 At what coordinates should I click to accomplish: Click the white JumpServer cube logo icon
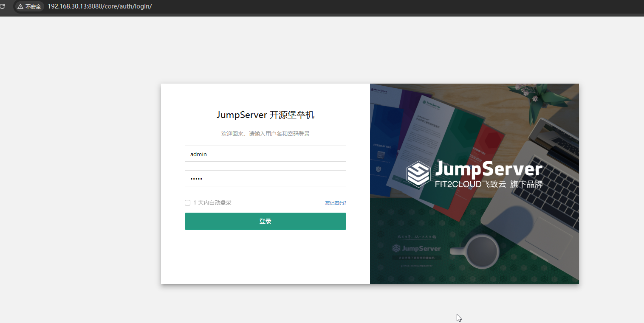tap(418, 174)
